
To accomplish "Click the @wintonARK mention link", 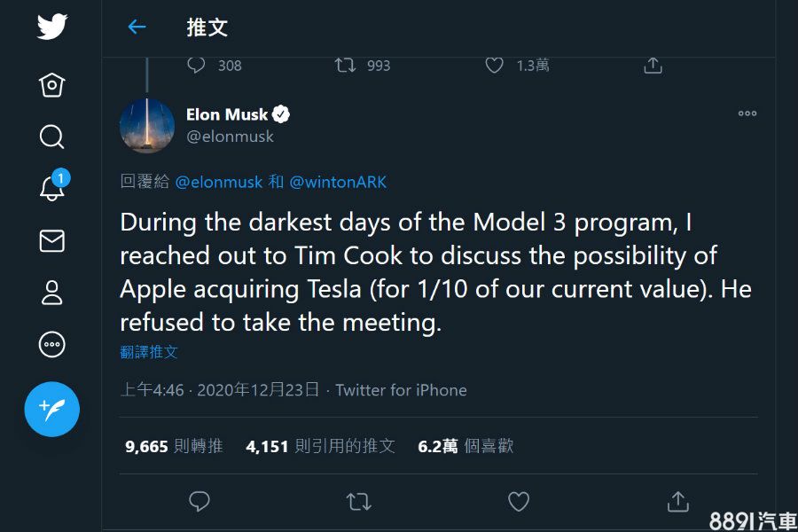I will point(339,182).
